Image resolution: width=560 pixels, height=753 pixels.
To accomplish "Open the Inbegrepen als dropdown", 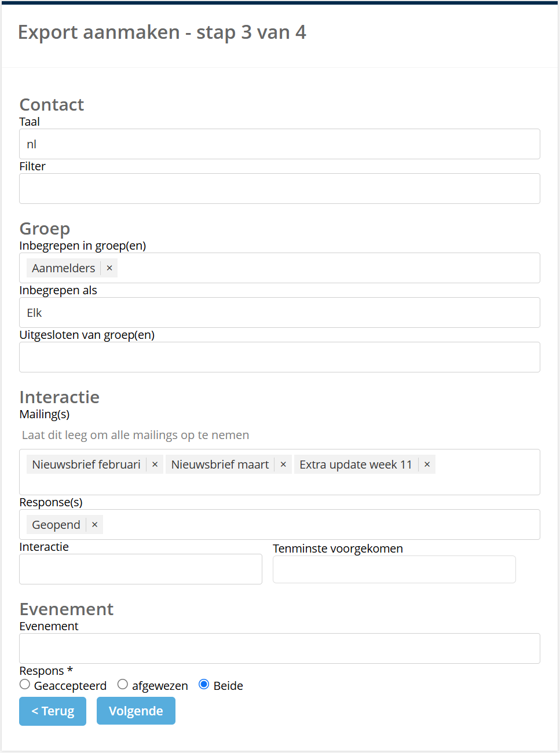I will coord(280,313).
